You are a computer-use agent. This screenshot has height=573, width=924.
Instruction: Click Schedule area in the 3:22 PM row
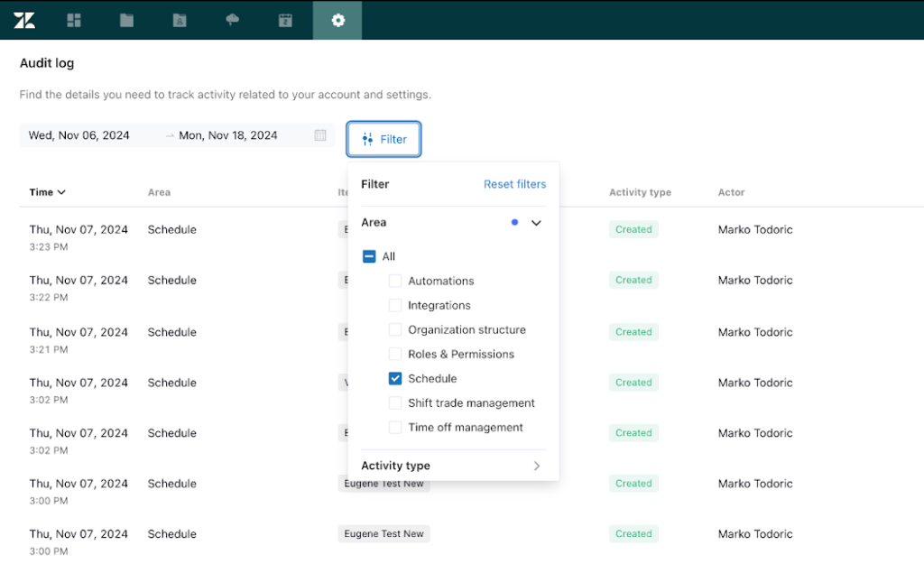(x=172, y=280)
